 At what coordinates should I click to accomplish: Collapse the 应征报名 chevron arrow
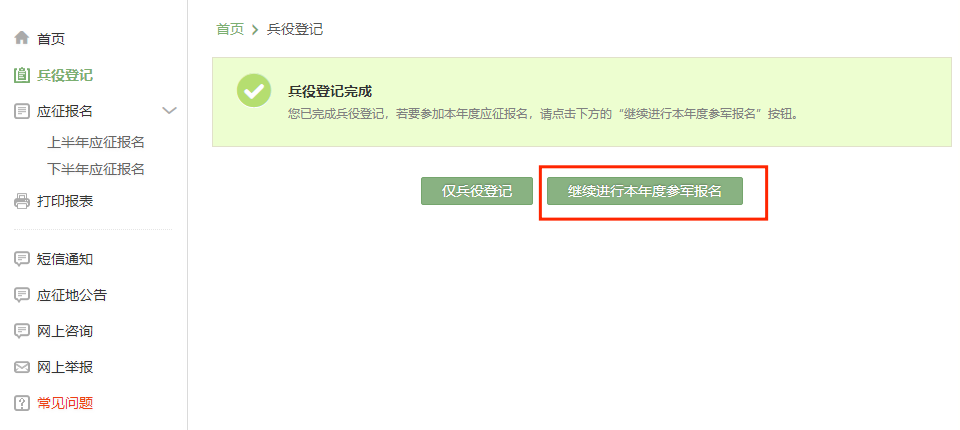coord(169,111)
